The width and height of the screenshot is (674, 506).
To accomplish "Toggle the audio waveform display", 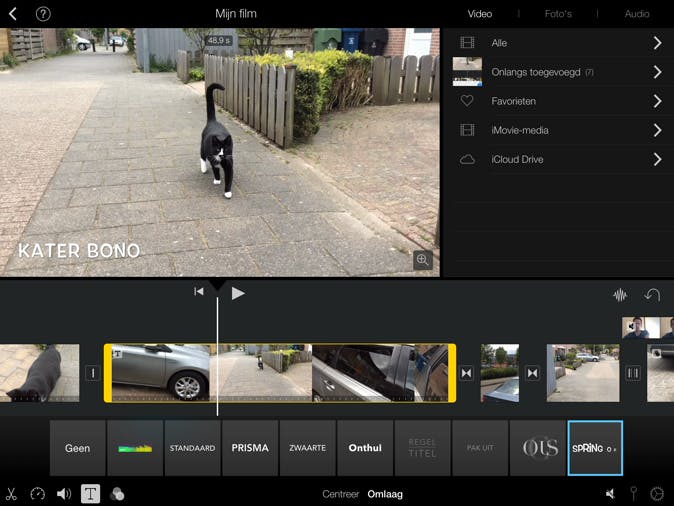I will 620,295.
